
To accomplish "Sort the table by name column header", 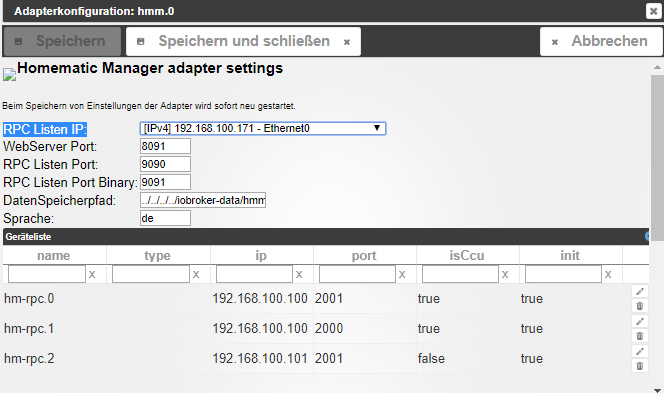I will click(x=54, y=255).
